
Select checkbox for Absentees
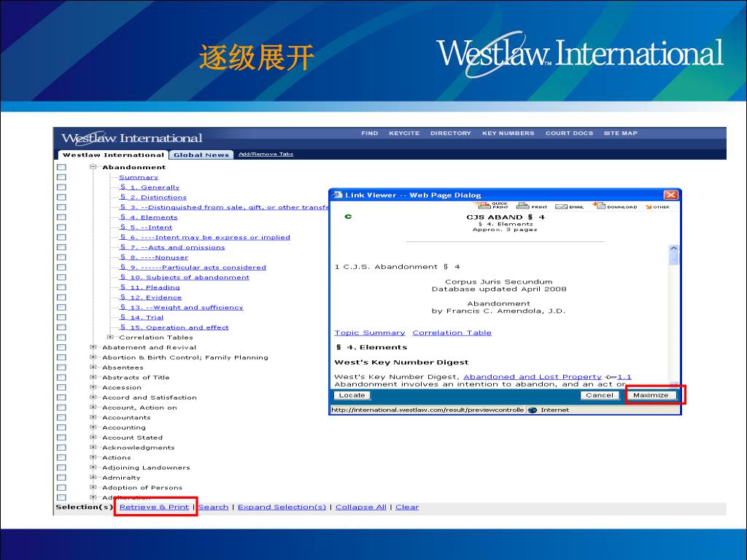click(x=61, y=367)
